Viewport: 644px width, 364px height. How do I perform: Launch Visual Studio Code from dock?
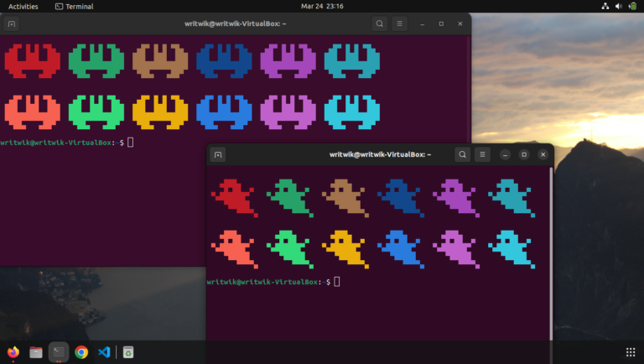point(104,352)
